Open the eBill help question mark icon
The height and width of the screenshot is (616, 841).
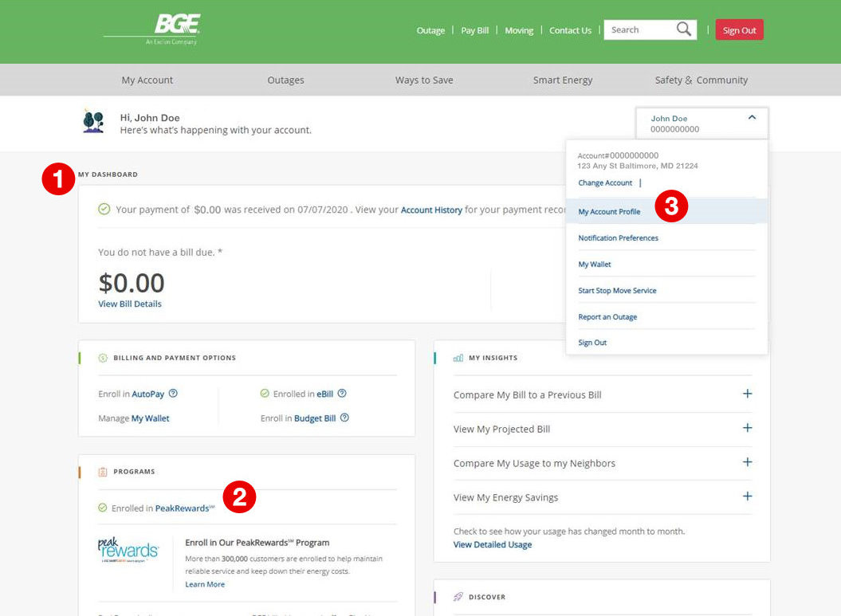(x=341, y=393)
